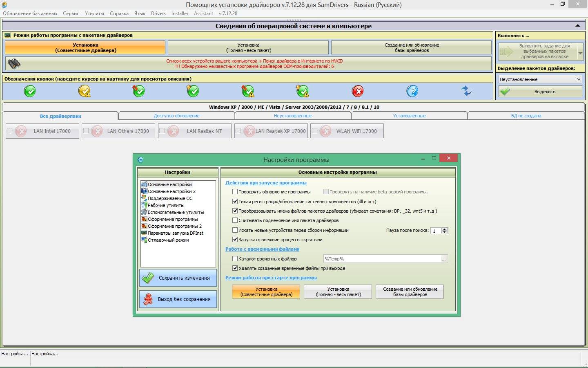Screen dimensions: 588x368
Task: Click the temp folder browse button
Action: [x=444, y=259]
